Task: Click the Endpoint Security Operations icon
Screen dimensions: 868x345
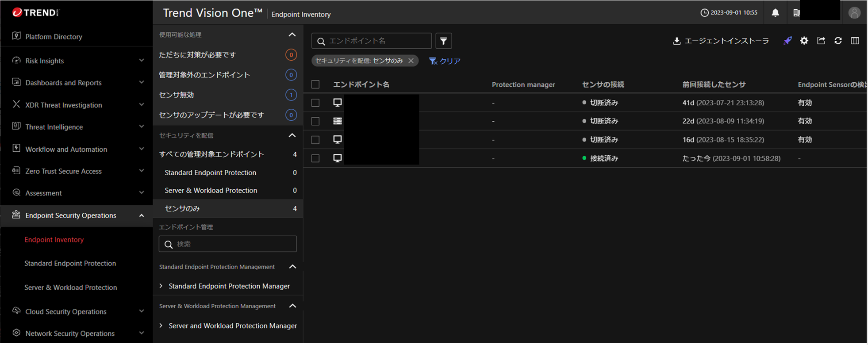Action: (x=16, y=215)
